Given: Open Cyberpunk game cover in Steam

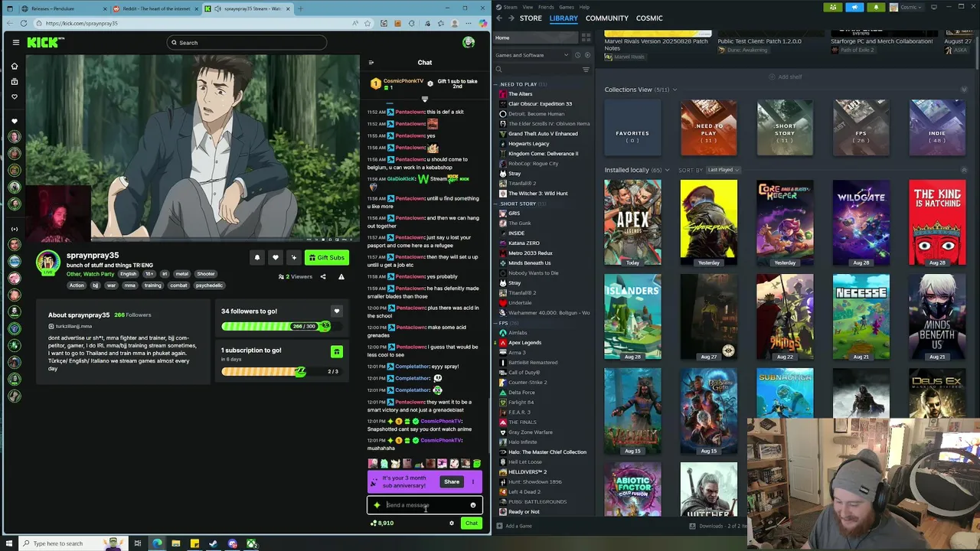Looking at the screenshot, I should [x=709, y=223].
